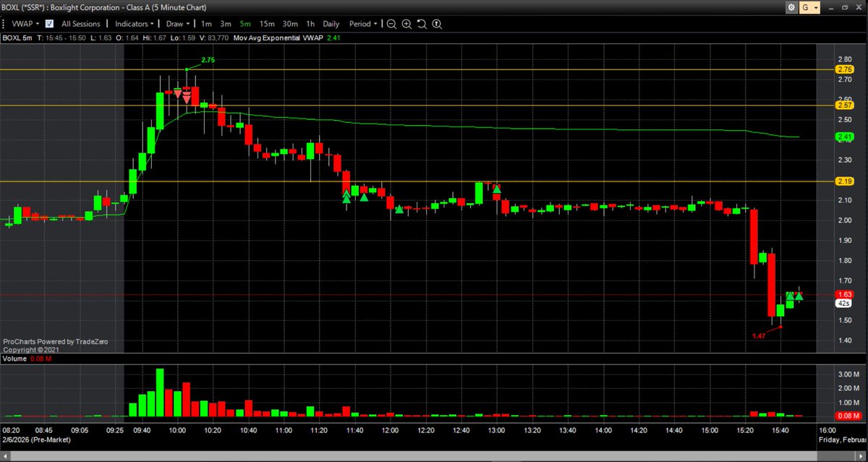Image resolution: width=868 pixels, height=462 pixels.
Task: Click the 2.80 price axis label
Action: 843,59
